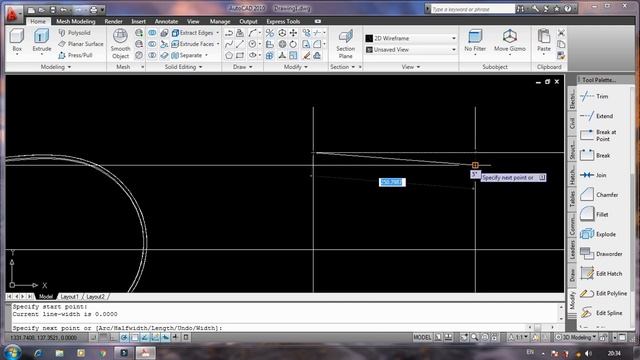
Task: Switch to Annotate ribbon tab
Action: click(x=166, y=21)
